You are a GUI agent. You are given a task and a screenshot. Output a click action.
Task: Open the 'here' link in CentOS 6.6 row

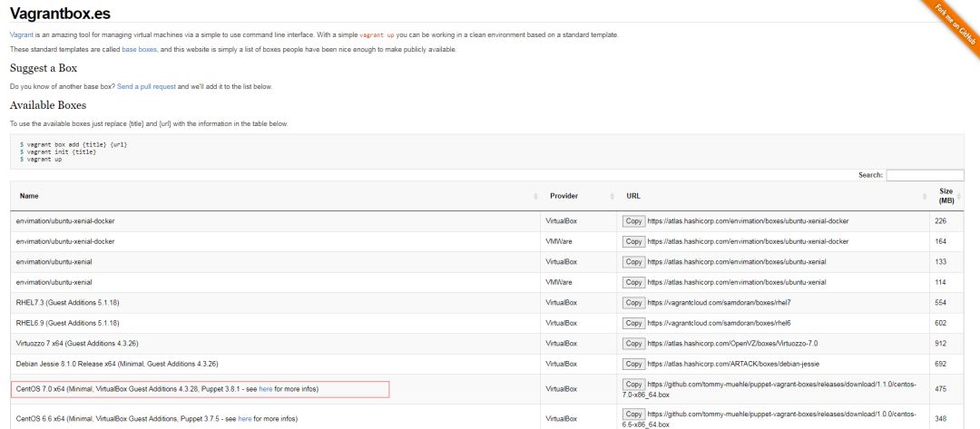(x=245, y=418)
